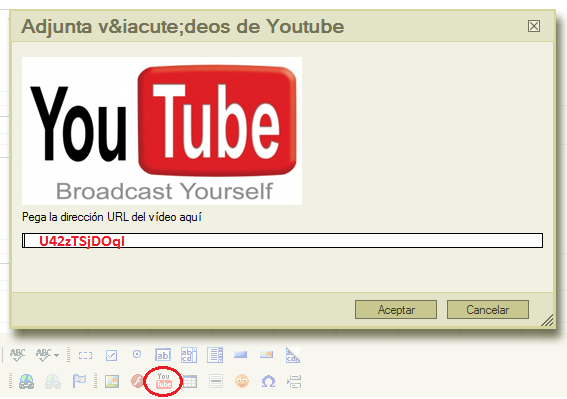567x399 pixels.
Task: Insert a page break
Action: 294,382
